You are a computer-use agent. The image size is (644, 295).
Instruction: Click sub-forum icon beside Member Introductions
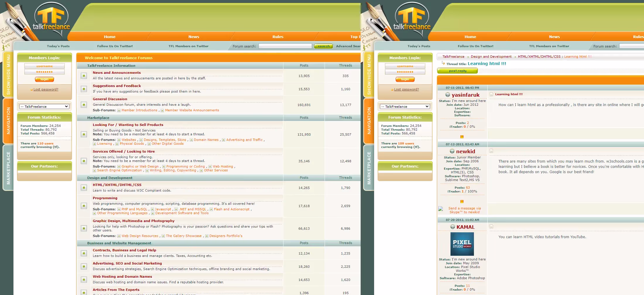119,110
